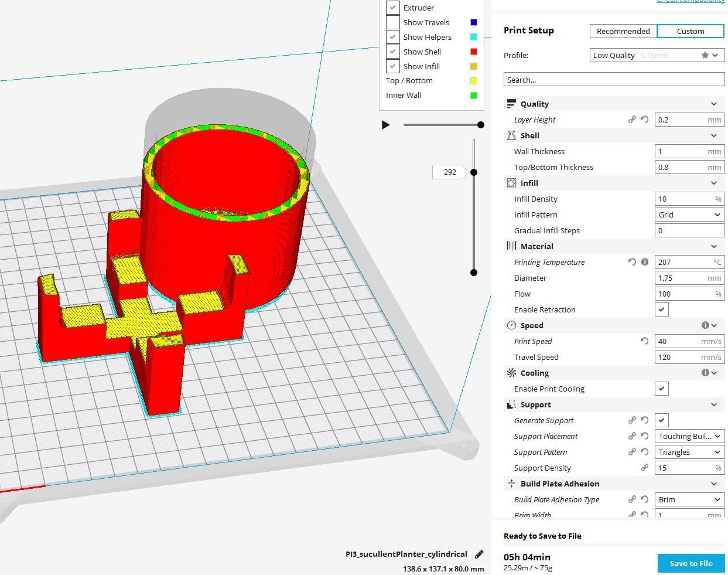Click the Quality section icon

tap(511, 103)
